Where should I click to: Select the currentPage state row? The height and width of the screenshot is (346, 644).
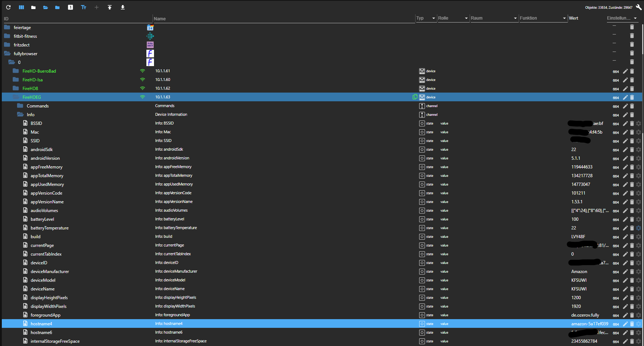[x=322, y=245]
